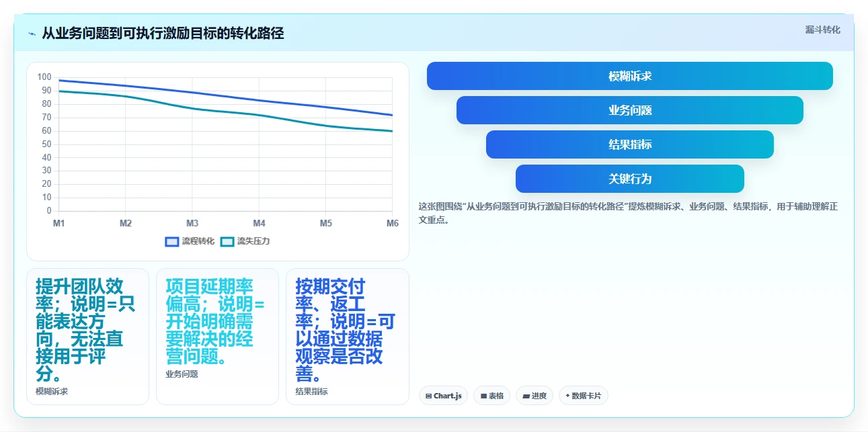Toggle the 流程转化 legend label
868x432 pixels.
pos(198,241)
